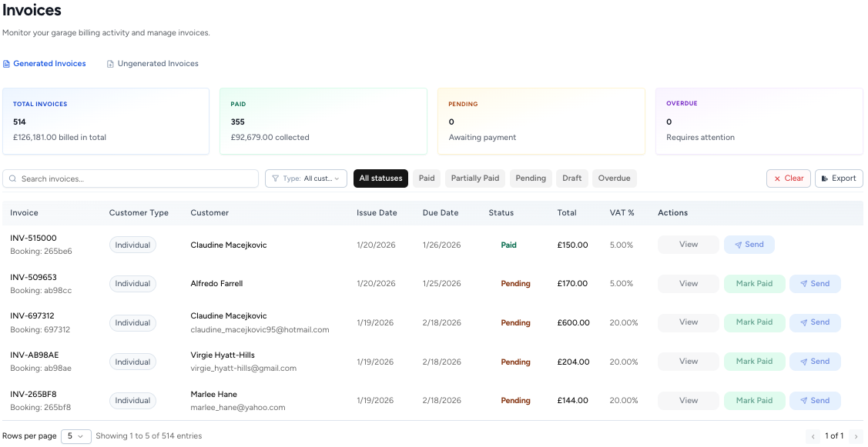Mark invoice INV-509653 as paid
The height and width of the screenshot is (447, 868).
(x=754, y=283)
